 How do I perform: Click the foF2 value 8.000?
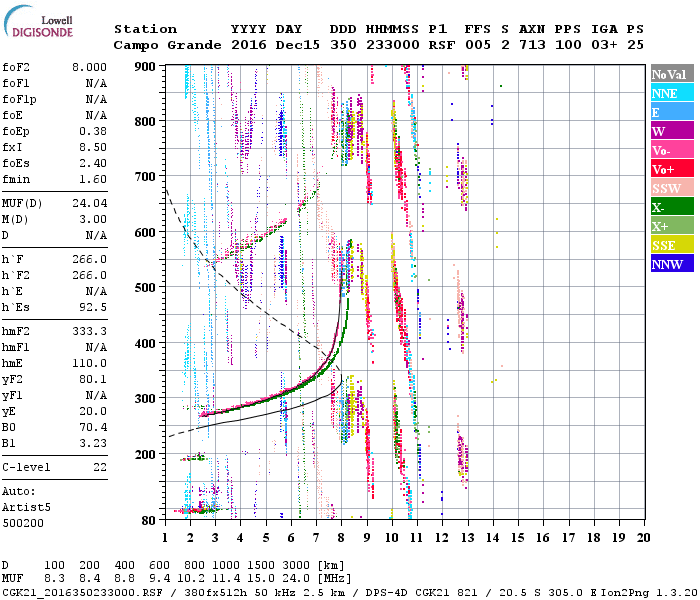click(89, 67)
